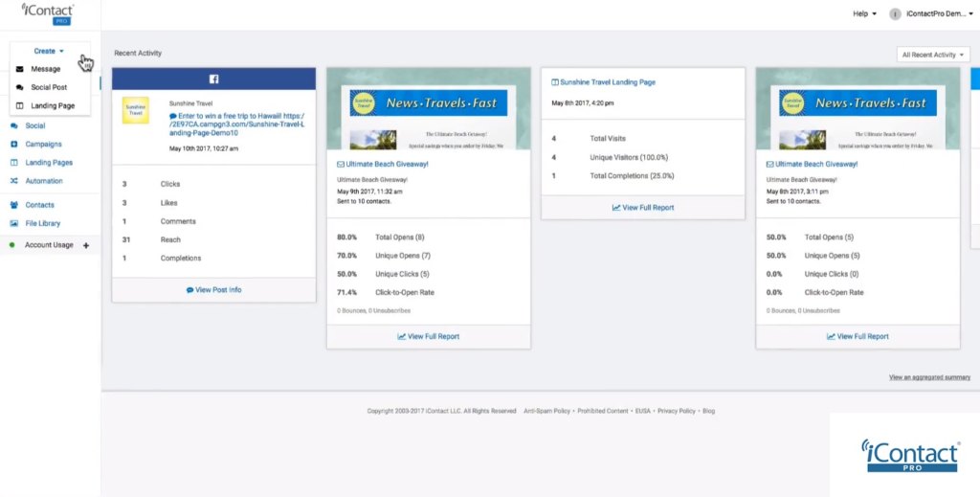Click the Account Usage label

[49, 245]
